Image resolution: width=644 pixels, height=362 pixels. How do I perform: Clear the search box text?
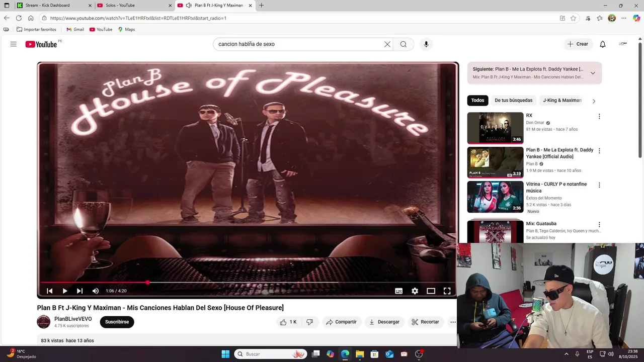pos(387,44)
